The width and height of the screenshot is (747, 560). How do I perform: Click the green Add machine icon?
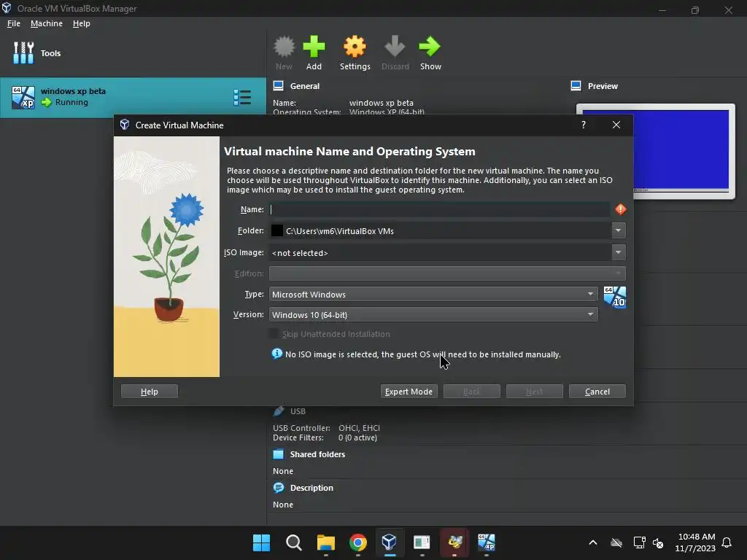pos(314,47)
